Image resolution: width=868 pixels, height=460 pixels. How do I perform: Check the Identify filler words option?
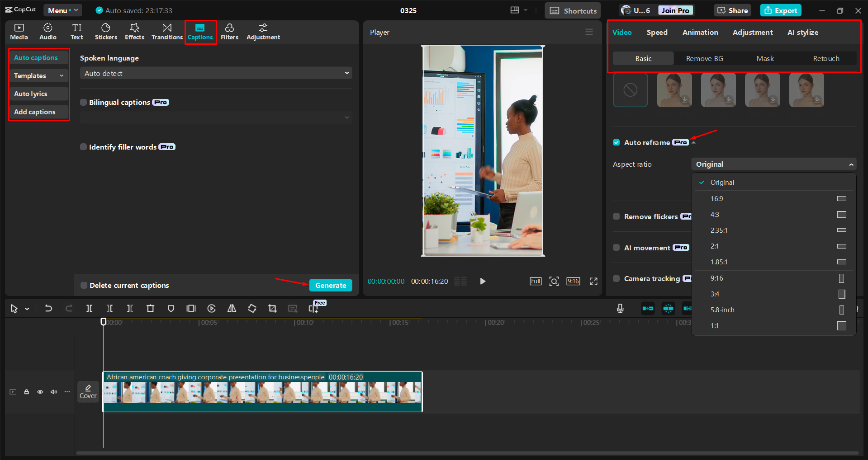pos(83,146)
